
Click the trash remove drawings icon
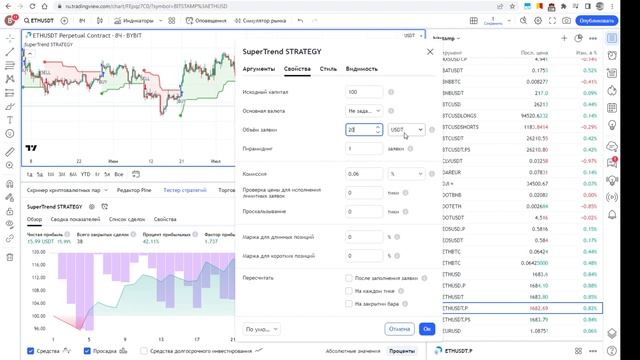click(x=10, y=257)
